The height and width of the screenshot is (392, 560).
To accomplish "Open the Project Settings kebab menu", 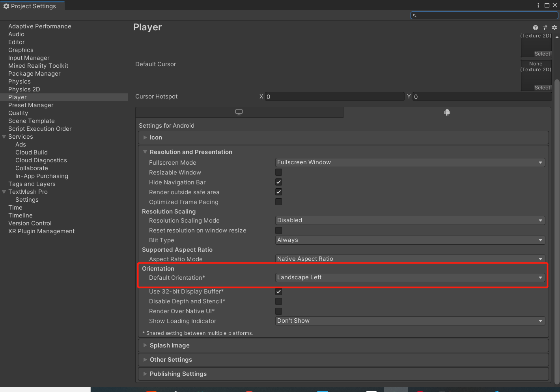I will pos(538,5).
